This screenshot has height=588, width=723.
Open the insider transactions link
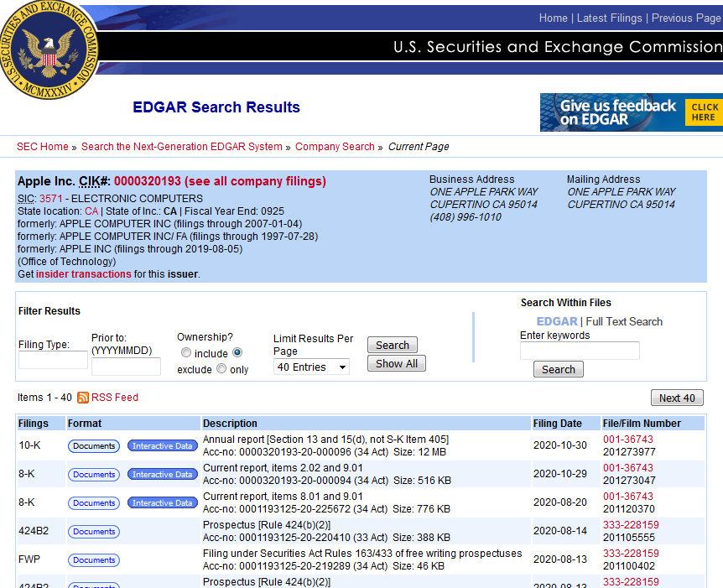click(84, 274)
